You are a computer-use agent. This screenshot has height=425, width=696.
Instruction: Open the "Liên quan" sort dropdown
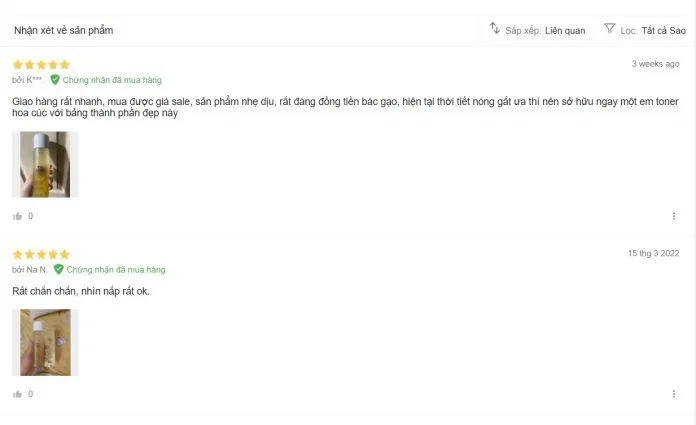click(565, 31)
